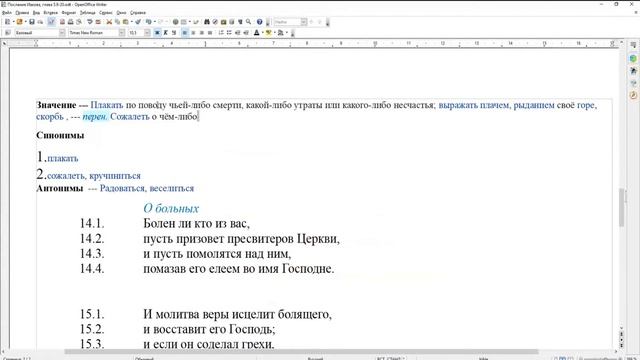Click the Copy icon in the toolbar

click(117, 22)
